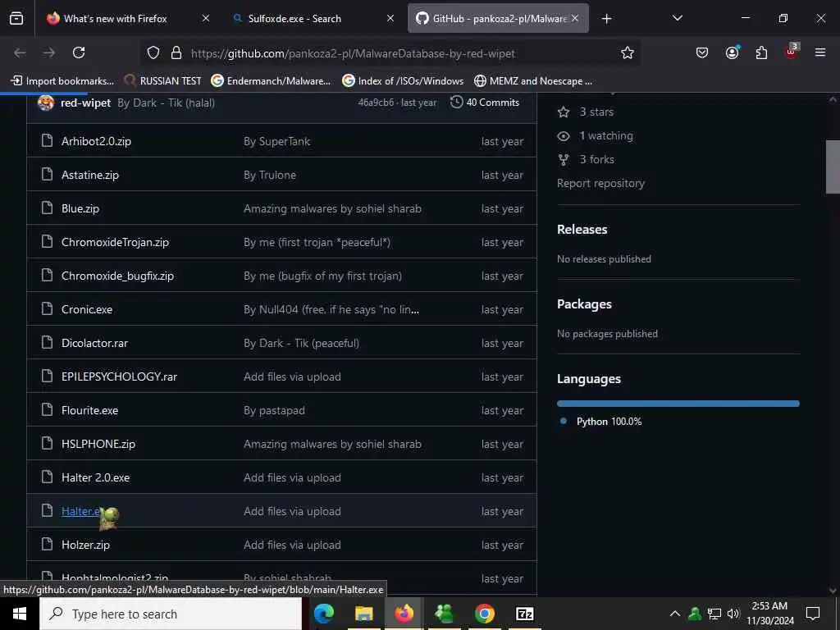Open Import bookmarks bookmark item
This screenshot has height=630, width=840.
point(62,81)
